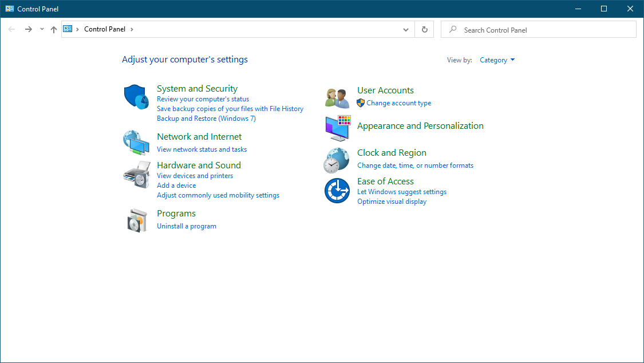Open System and Security category icon
Screen dimensions: 644x363
136,97
